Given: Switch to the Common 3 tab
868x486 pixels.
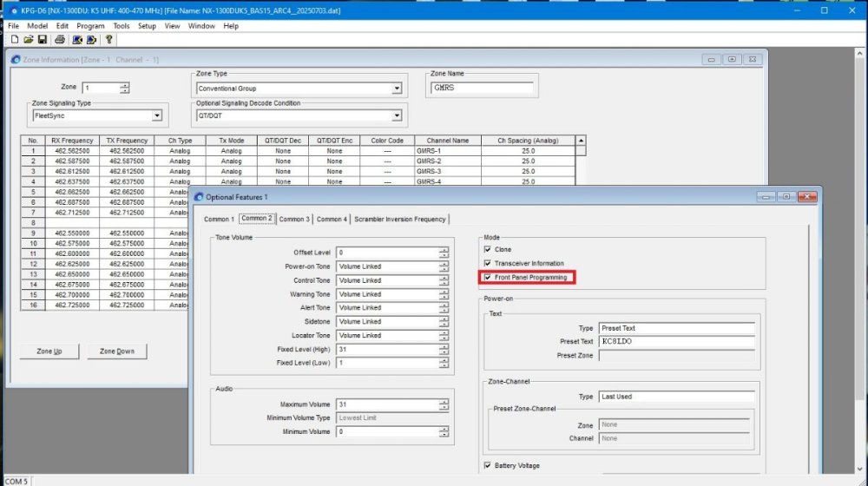Looking at the screenshot, I should coord(293,220).
